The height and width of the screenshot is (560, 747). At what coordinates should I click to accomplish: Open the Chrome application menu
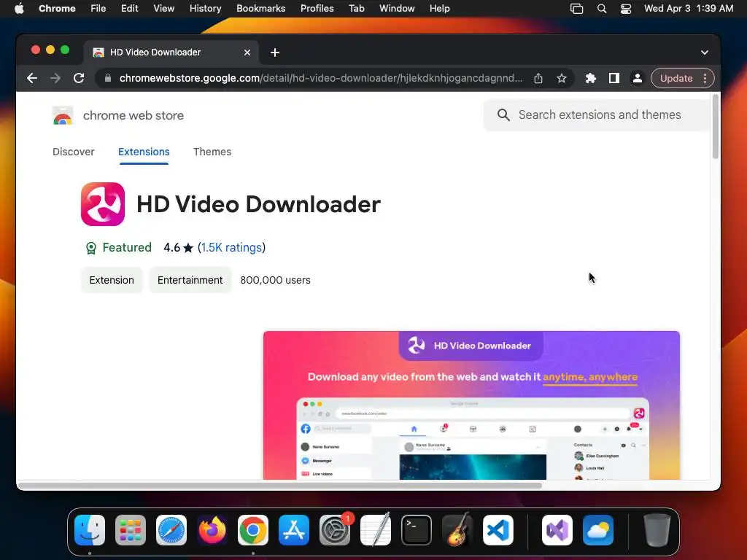57,9
